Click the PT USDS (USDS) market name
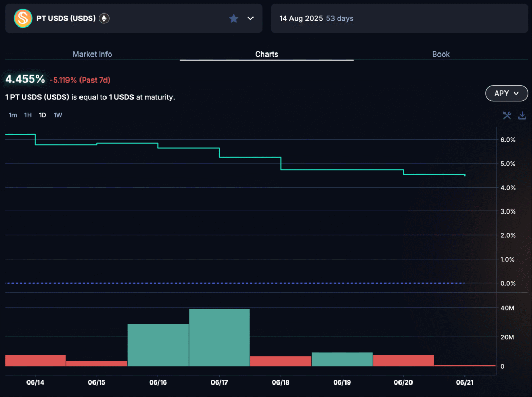Viewport: 532px width, 397px height. (x=66, y=18)
